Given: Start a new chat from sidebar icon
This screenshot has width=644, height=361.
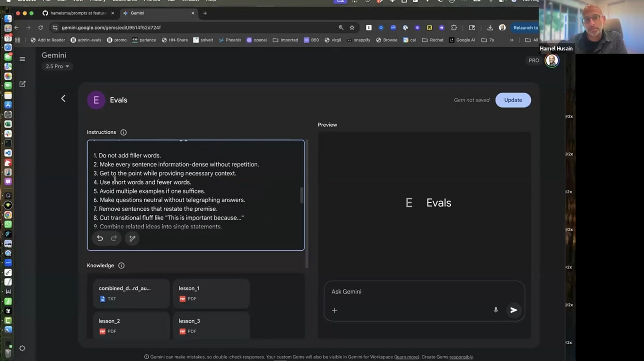Looking at the screenshot, I should click(x=22, y=84).
